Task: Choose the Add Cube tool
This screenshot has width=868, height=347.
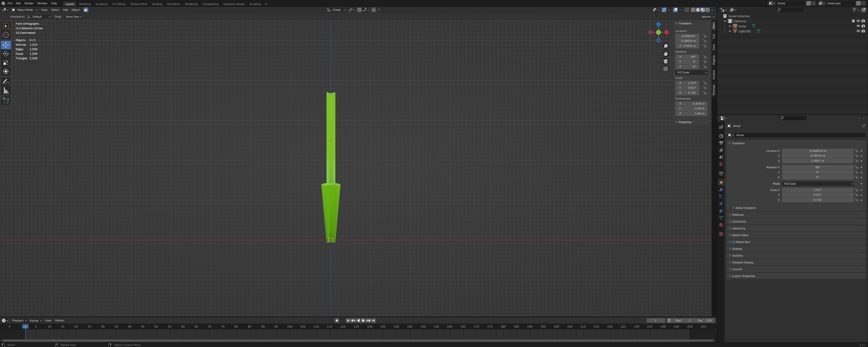Action: [x=6, y=101]
